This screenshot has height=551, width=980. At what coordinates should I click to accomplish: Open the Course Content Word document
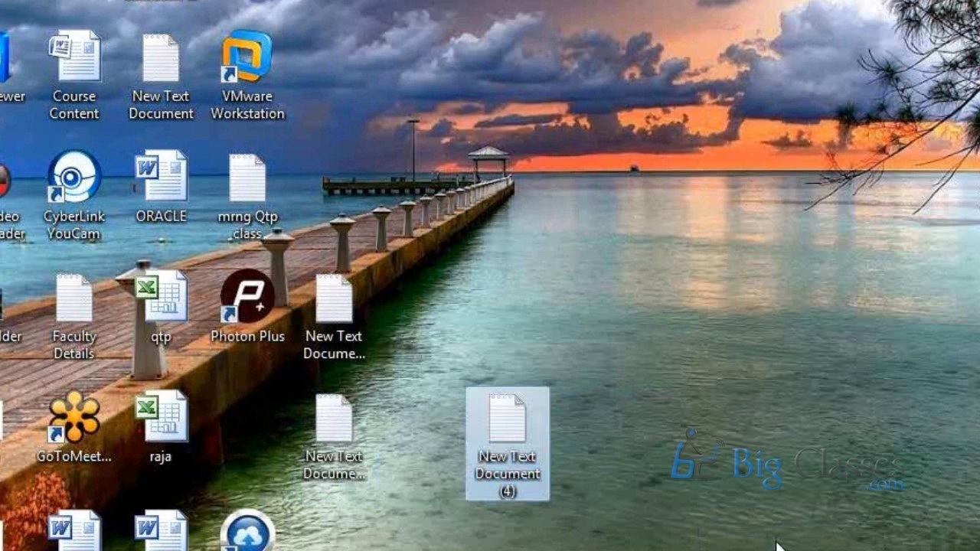[x=74, y=57]
